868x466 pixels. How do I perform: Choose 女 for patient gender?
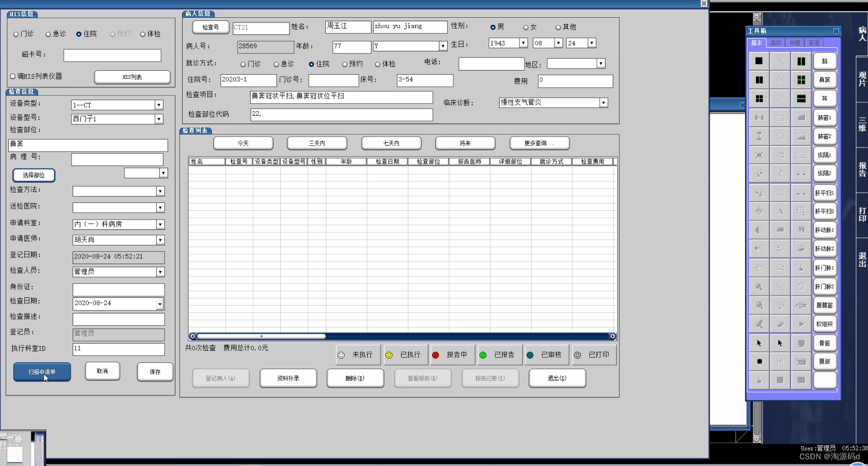(x=526, y=28)
